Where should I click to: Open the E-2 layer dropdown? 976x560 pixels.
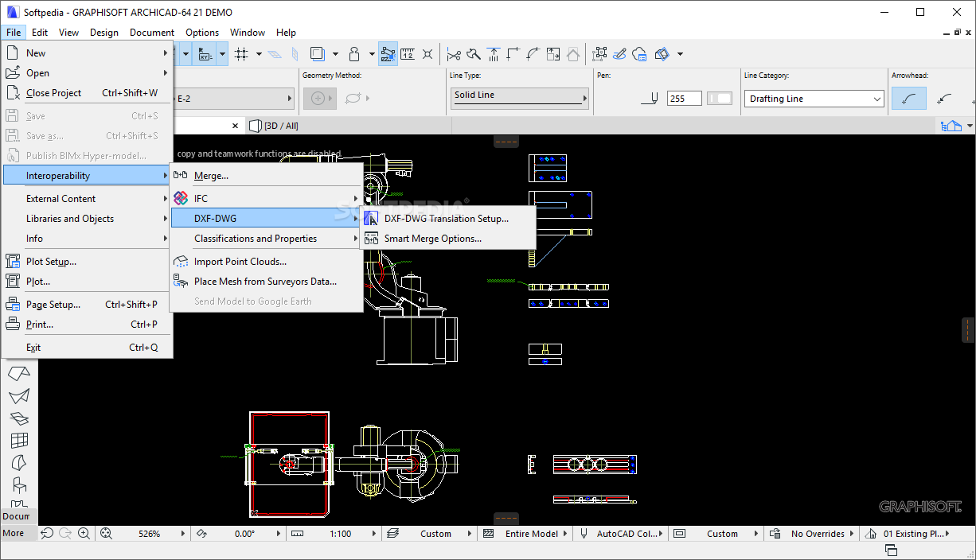click(234, 99)
